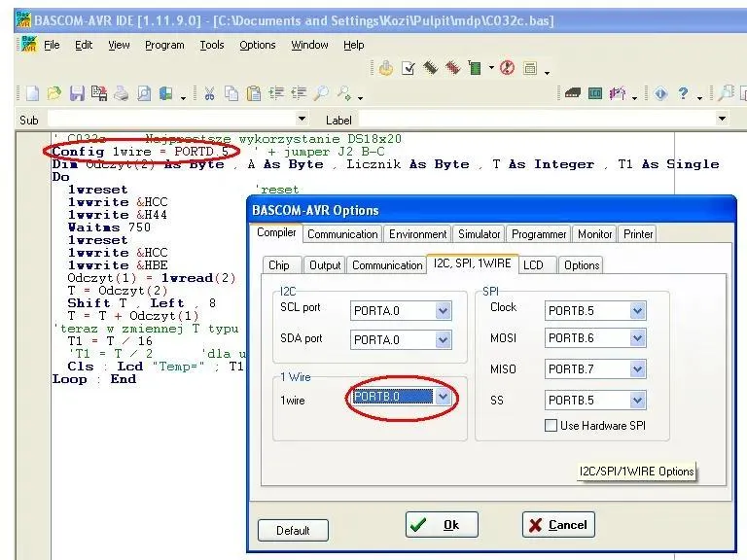Click the Cut scissors icon
This screenshot has height=560, width=747.
(209, 94)
